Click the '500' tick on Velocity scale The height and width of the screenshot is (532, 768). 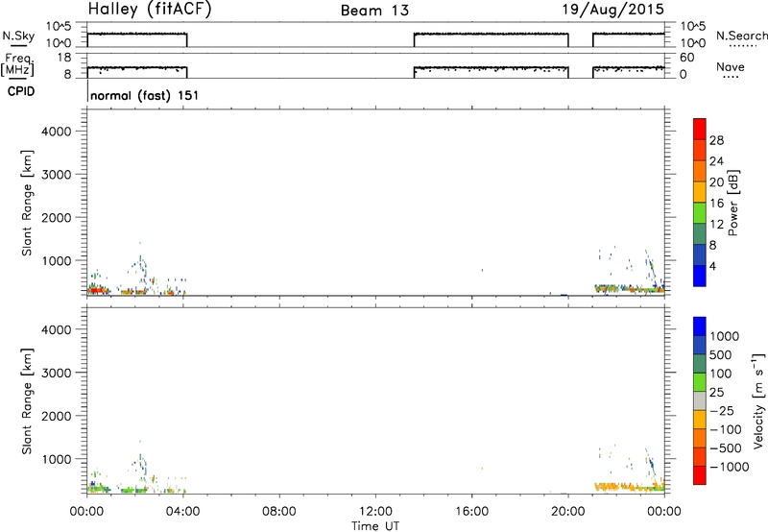[x=722, y=354]
